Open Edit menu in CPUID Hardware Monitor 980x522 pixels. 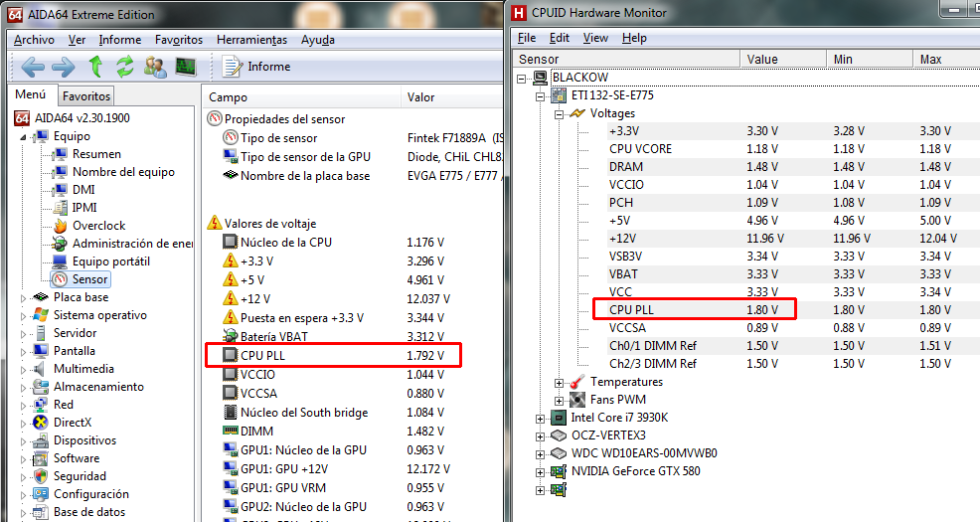point(560,38)
